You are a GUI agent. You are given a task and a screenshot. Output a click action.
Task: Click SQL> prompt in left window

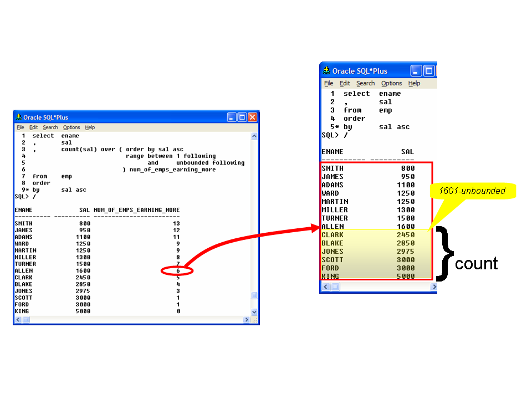(x=22, y=196)
